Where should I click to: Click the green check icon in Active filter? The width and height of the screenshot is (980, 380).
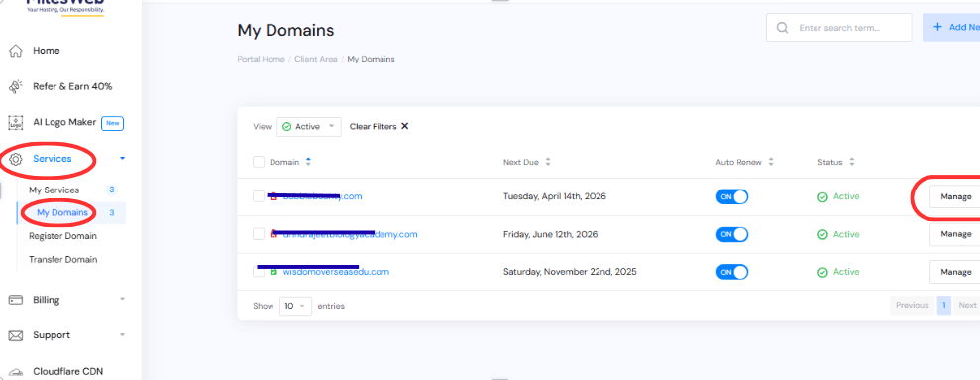[x=287, y=126]
